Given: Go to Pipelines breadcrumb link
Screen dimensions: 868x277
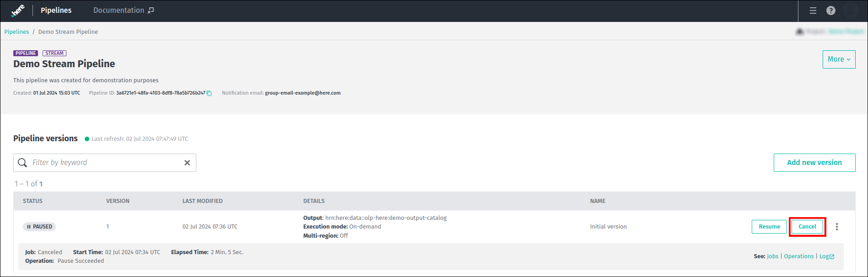Looking at the screenshot, I should (x=16, y=32).
